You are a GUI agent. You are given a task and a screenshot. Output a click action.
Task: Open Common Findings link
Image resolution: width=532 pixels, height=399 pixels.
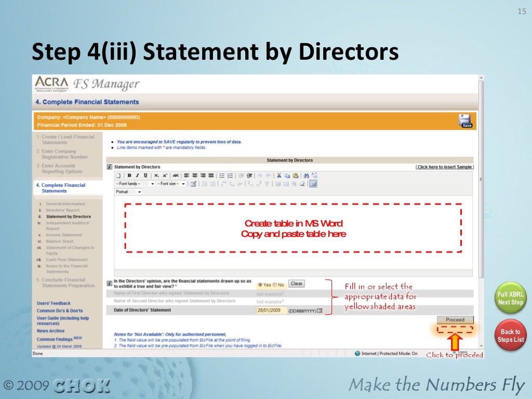pos(59,339)
